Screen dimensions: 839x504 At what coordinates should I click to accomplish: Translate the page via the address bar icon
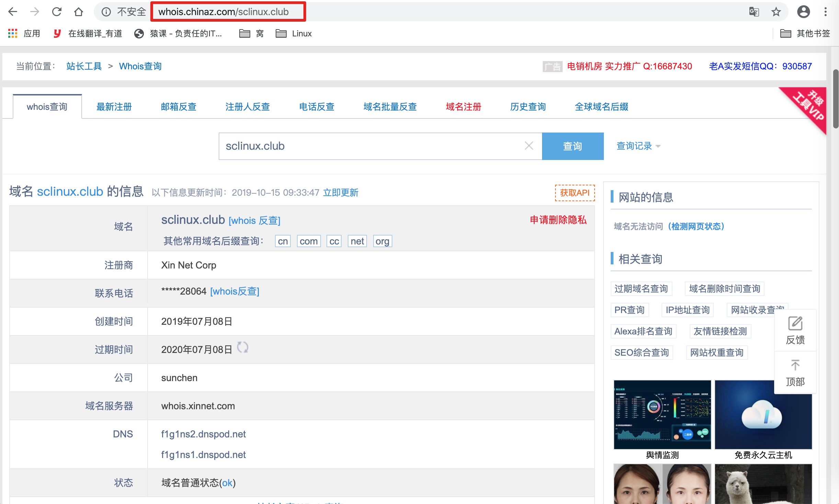(754, 11)
